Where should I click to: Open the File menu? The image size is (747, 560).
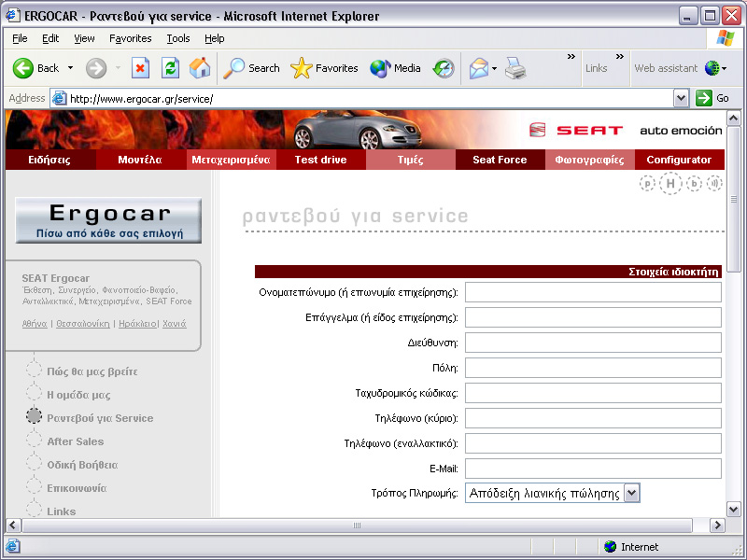pos(20,38)
